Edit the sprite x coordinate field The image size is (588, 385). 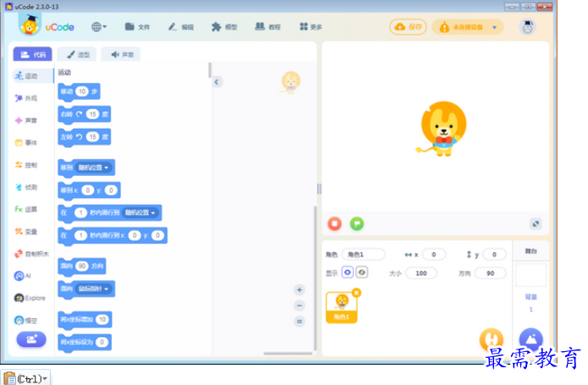pyautogui.click(x=434, y=255)
